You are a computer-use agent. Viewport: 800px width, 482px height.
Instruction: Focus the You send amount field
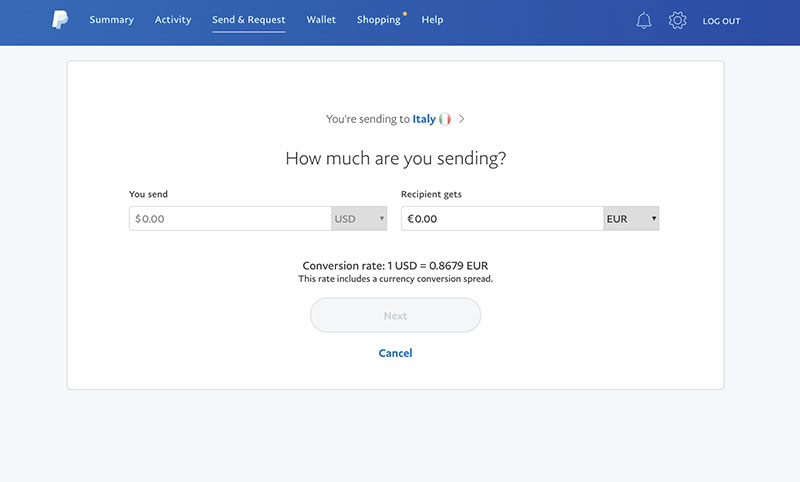(230, 218)
